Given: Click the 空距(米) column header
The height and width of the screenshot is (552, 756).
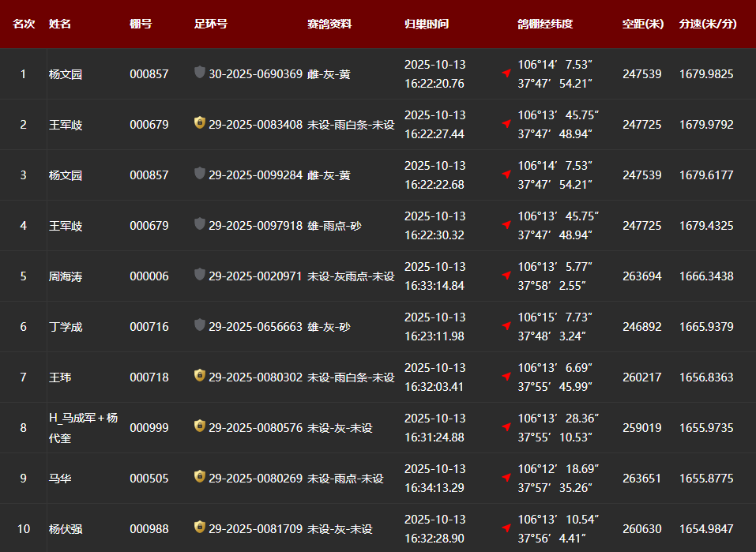Looking at the screenshot, I should (x=642, y=24).
